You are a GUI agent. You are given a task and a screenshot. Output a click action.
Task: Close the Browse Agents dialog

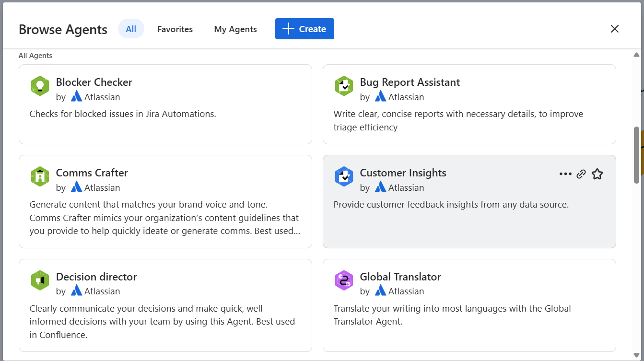pyautogui.click(x=614, y=29)
